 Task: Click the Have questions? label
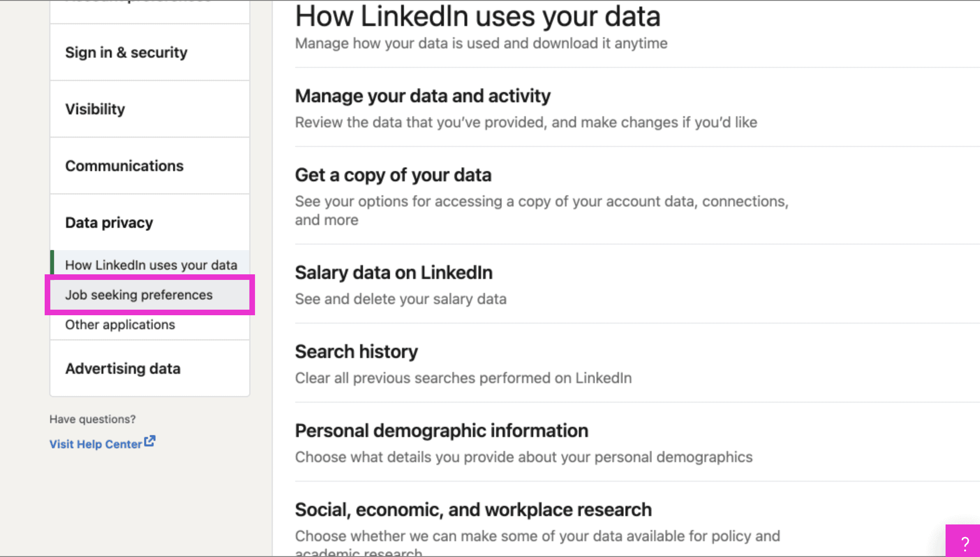click(93, 419)
